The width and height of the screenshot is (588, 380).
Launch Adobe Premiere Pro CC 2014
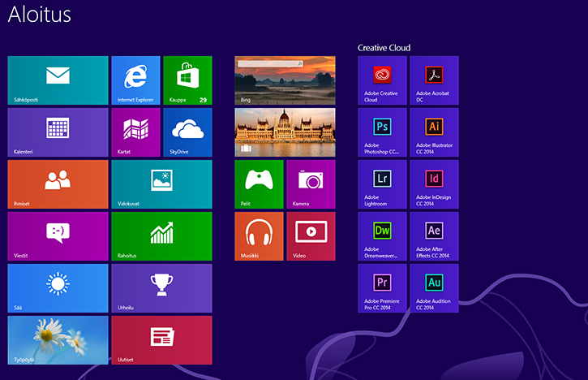click(382, 288)
